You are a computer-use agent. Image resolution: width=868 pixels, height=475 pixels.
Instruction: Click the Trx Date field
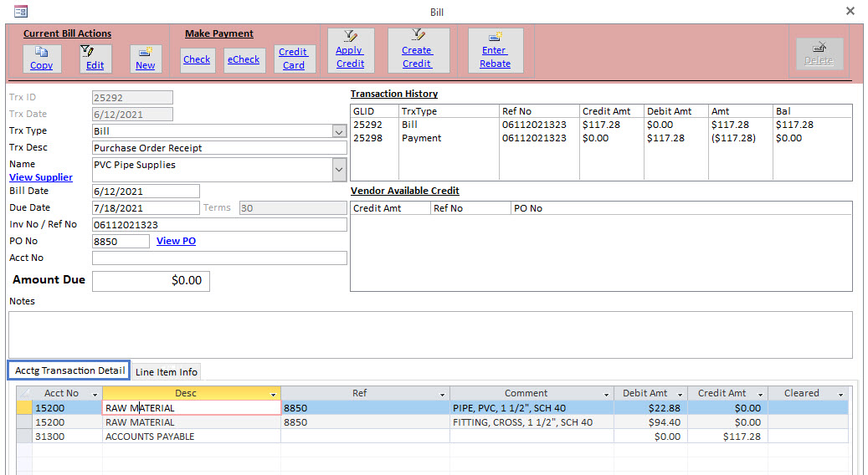pos(132,114)
